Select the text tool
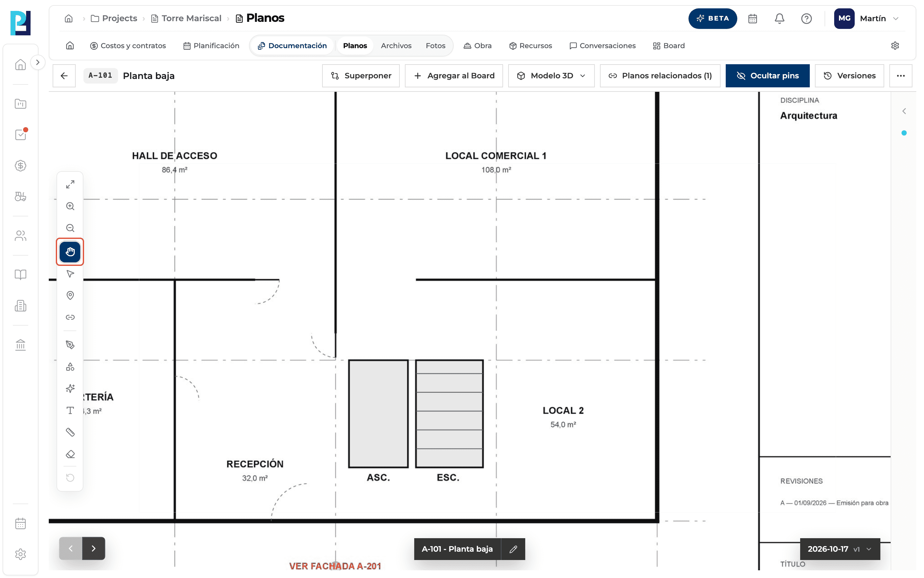 (x=70, y=411)
